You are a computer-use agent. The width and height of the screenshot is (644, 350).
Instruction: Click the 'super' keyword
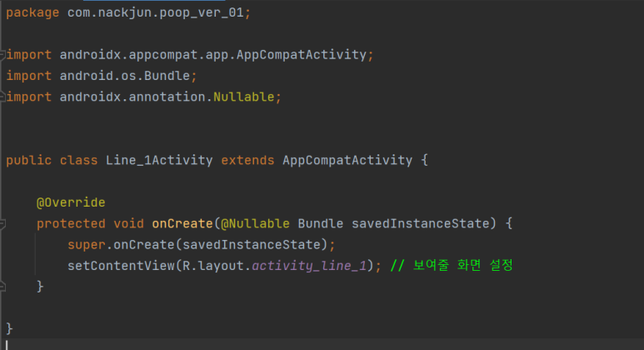pyautogui.click(x=87, y=245)
